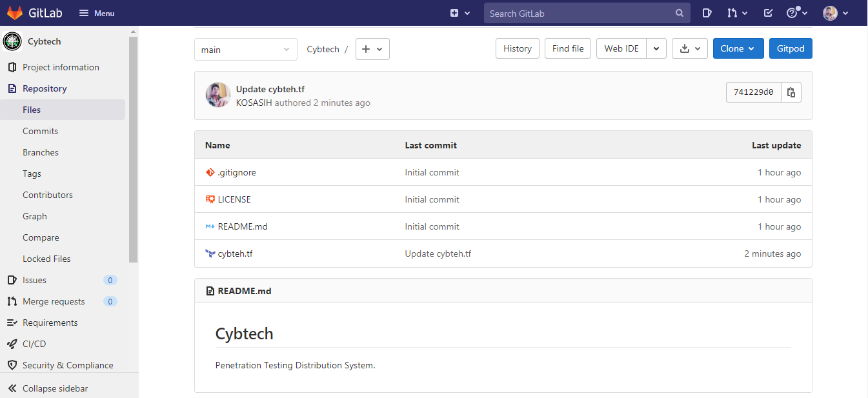The height and width of the screenshot is (398, 868).
Task: Go to Commits in sidebar
Action: (x=40, y=131)
